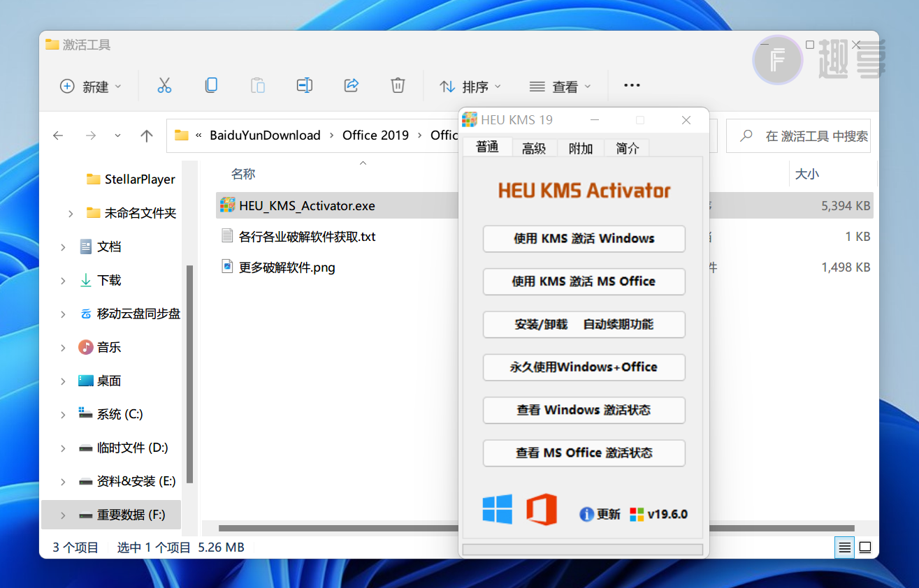This screenshot has width=919, height=588.
Task: Click 安装/卸载 自动续期功能 button
Action: pyautogui.click(x=584, y=324)
